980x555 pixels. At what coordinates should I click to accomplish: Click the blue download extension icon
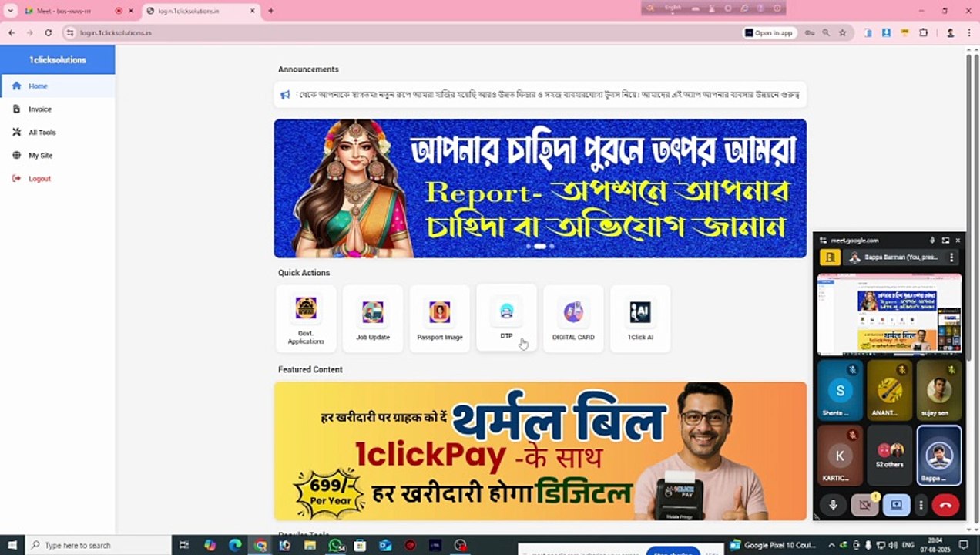pos(886,33)
